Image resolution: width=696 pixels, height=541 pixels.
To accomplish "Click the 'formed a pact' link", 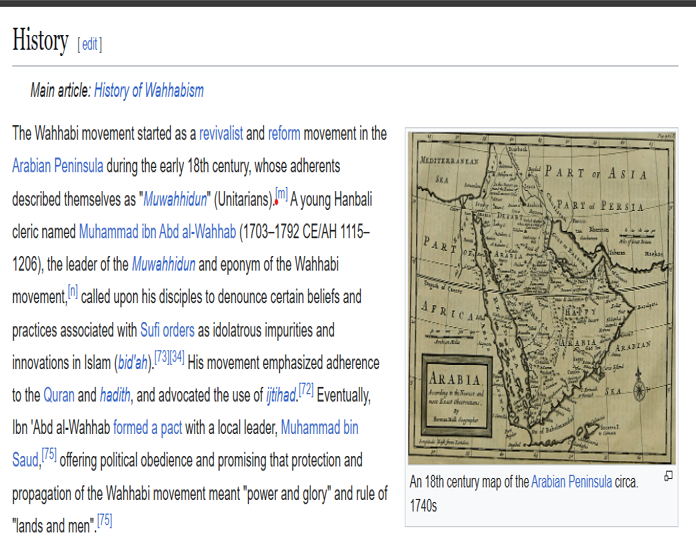I will [x=147, y=428].
